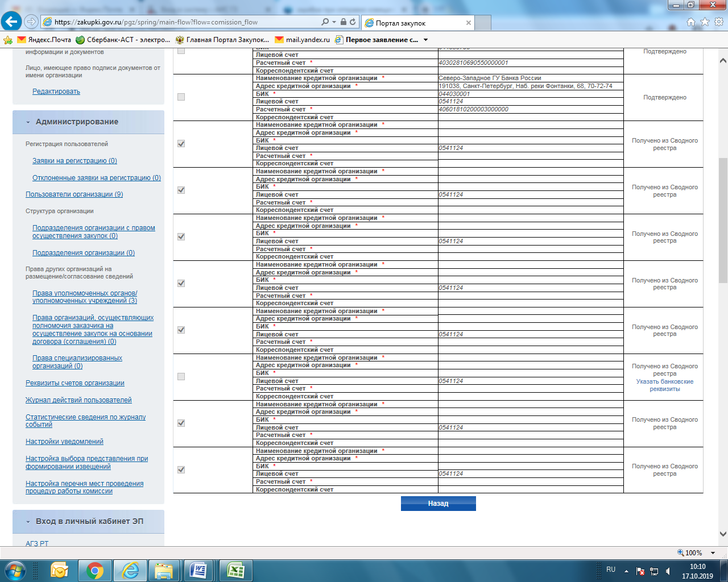
Task: Click the new tab button beside Портал закупок
Action: pos(483,23)
